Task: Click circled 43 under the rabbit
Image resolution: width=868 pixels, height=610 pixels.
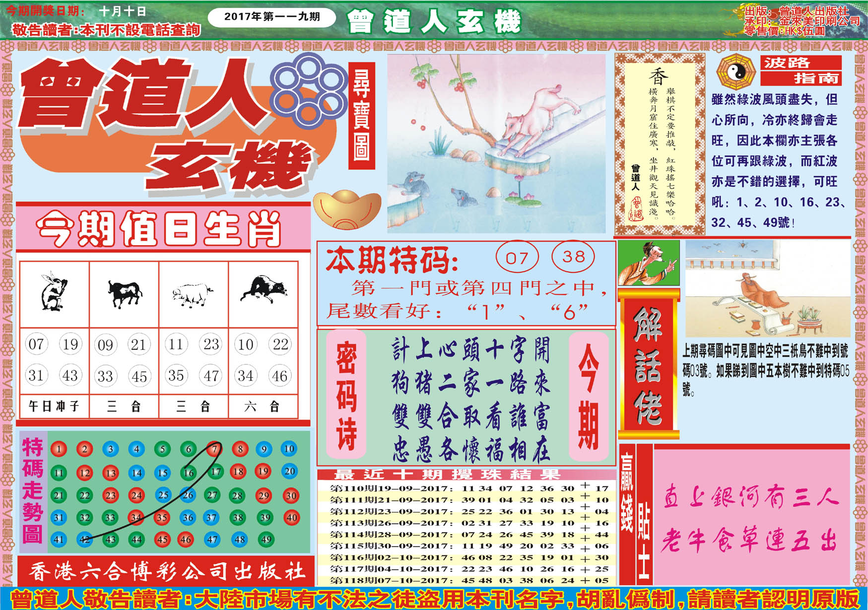Action: coord(70,375)
